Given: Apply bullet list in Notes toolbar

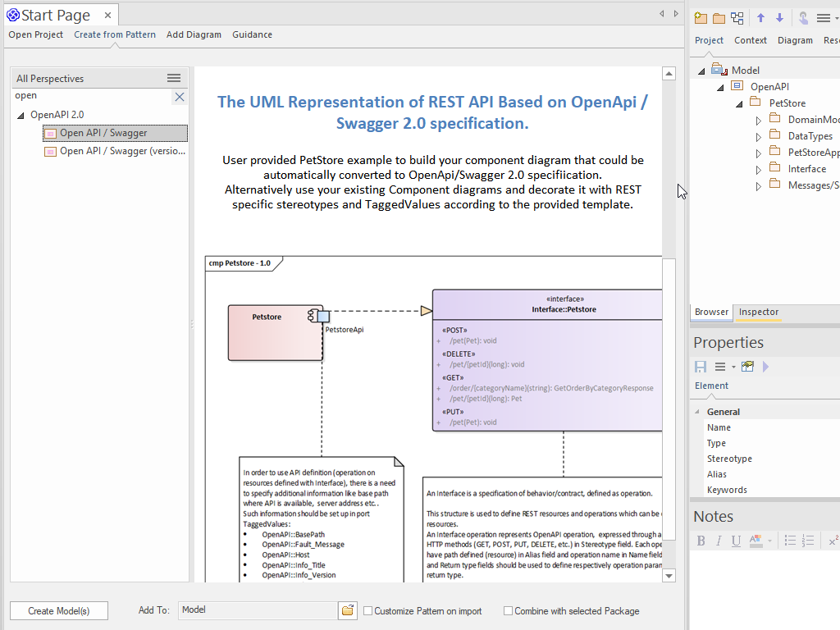Looking at the screenshot, I should click(x=790, y=541).
